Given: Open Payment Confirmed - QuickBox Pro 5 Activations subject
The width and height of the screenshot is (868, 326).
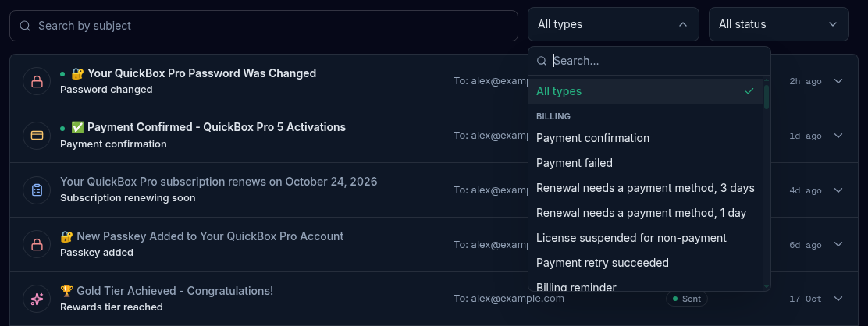Looking at the screenshot, I should coord(216,127).
